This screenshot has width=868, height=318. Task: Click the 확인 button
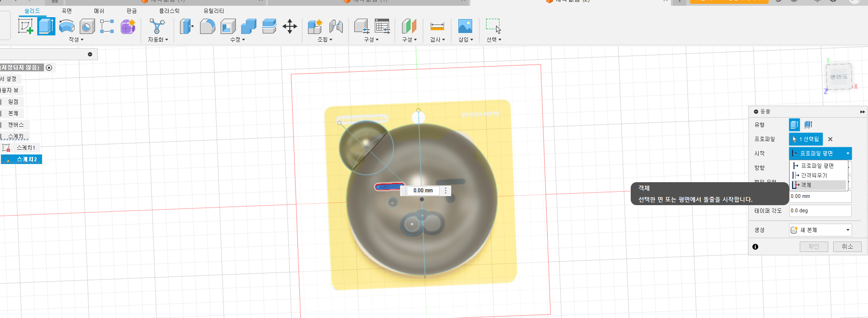click(814, 247)
